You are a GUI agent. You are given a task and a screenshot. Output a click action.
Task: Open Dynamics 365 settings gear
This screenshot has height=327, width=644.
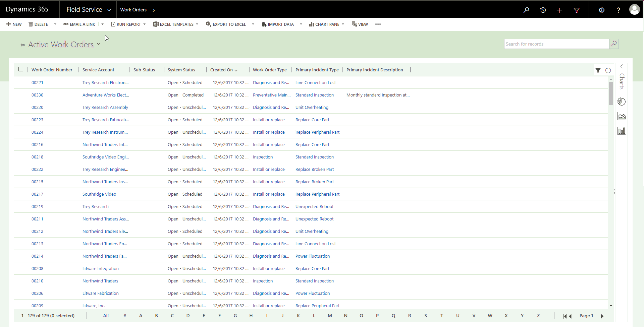[601, 10]
